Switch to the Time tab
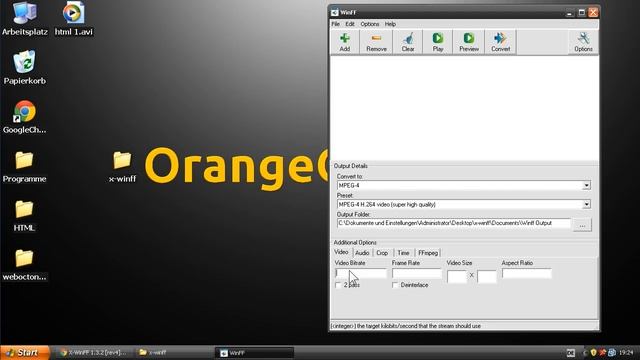 coord(403,253)
